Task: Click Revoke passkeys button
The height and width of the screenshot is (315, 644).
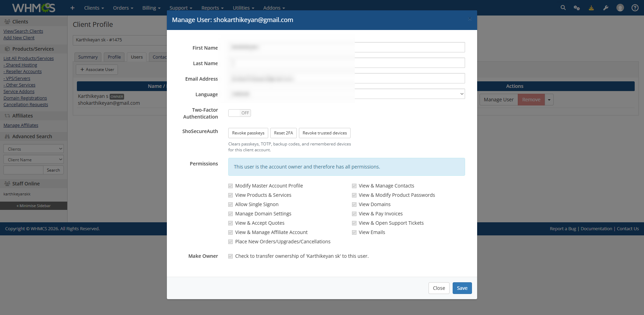Action: click(248, 133)
